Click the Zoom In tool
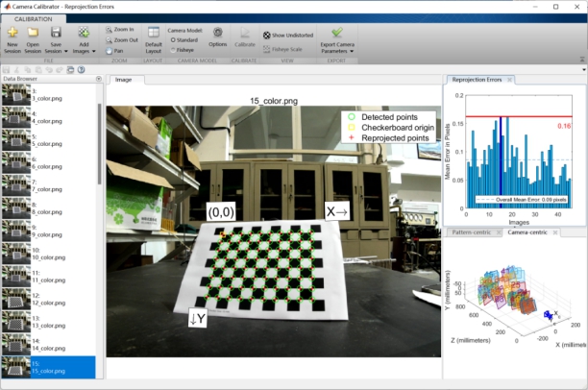 point(122,30)
